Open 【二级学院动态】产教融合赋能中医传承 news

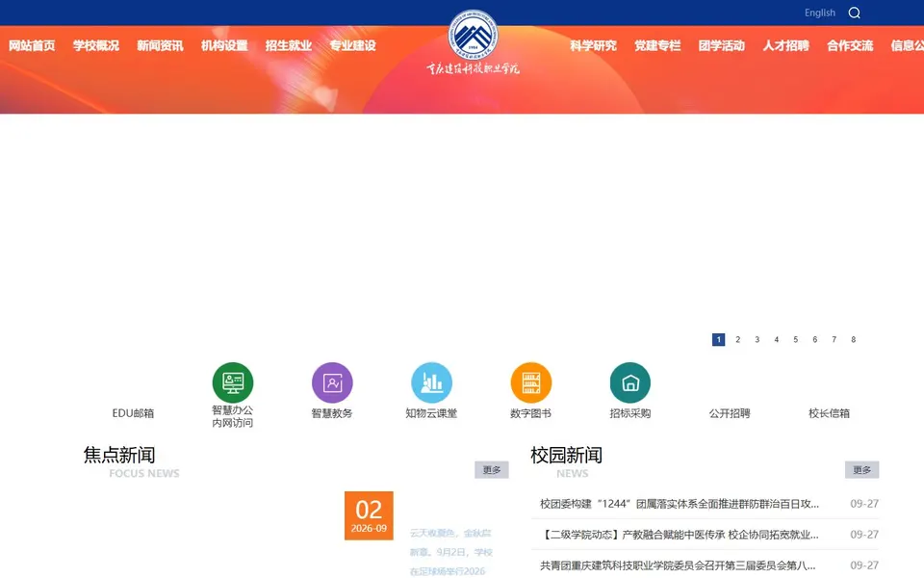pos(680,535)
